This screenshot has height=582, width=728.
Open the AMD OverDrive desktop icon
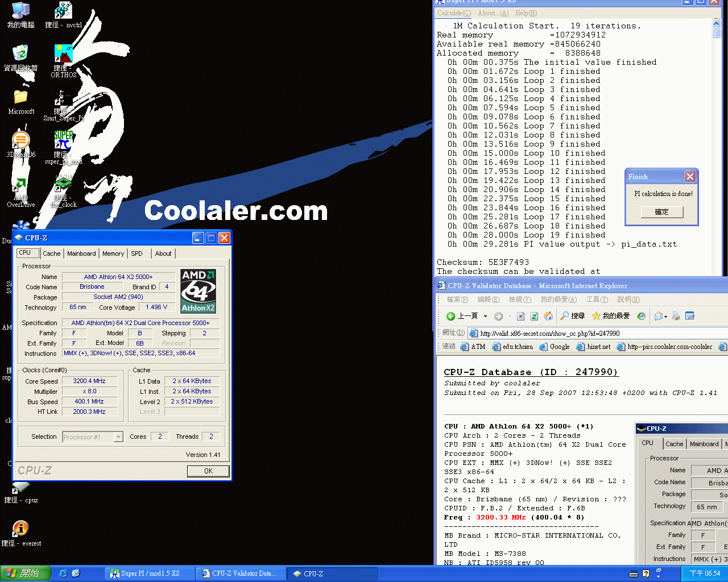tap(20, 192)
